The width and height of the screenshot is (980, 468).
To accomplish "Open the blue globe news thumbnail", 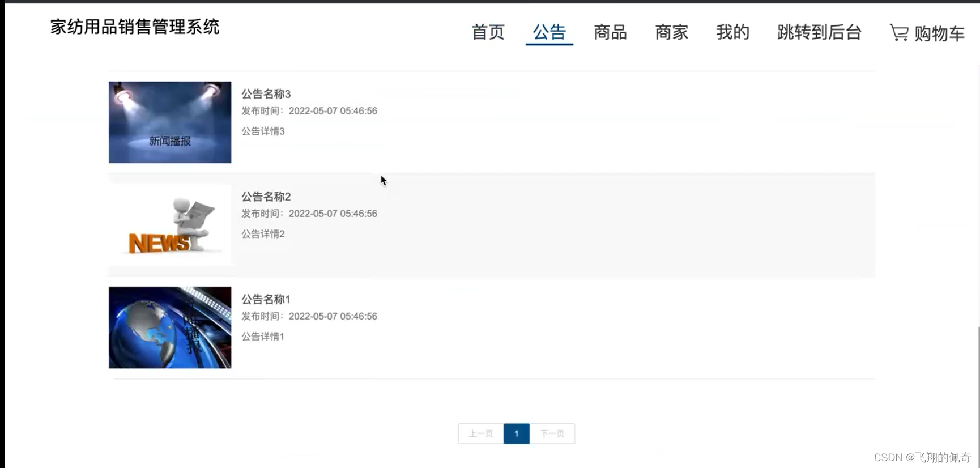I will point(170,327).
